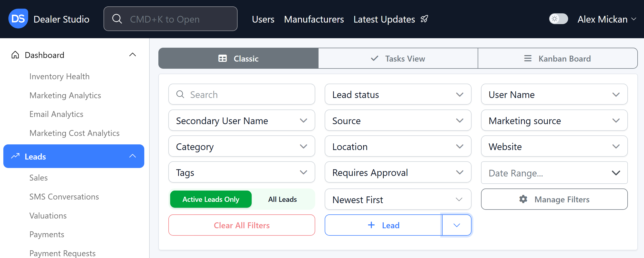Viewport: 644px width, 258px height.
Task: Click the magnifier icon in the command bar
Action: (117, 19)
